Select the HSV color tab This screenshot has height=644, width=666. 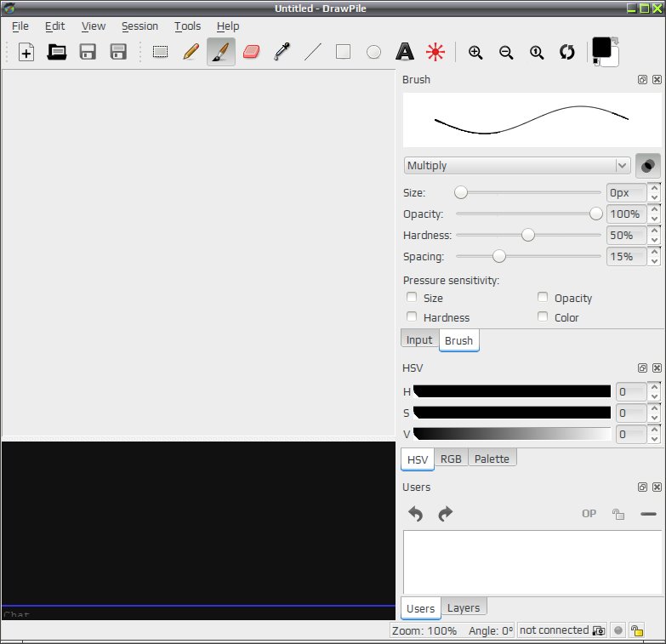pos(418,459)
